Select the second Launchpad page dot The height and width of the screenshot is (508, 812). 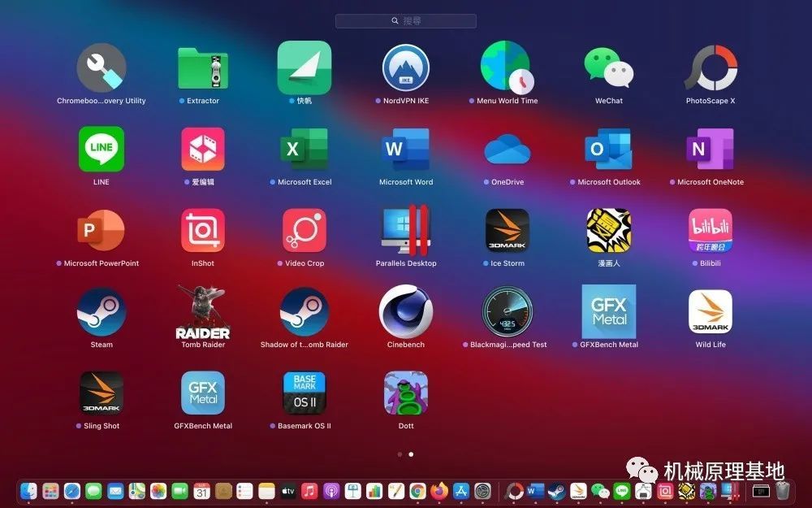[x=411, y=454]
